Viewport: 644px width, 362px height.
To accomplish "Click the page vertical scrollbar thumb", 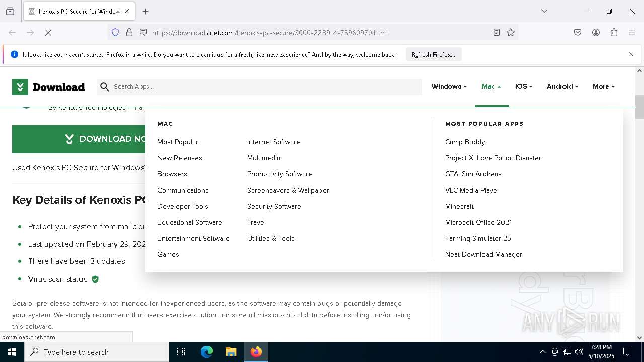I will pos(639,107).
